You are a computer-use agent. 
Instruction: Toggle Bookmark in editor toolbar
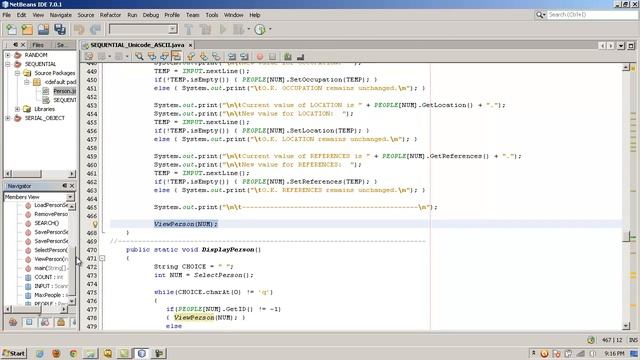click(216, 57)
